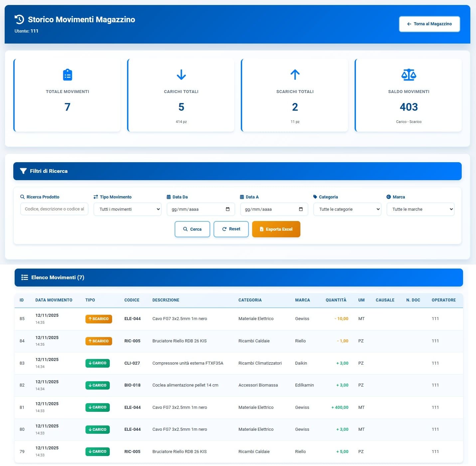The height and width of the screenshot is (466, 476).
Task: Click the list icon beside Elenco Movimenti
Action: pos(25,278)
